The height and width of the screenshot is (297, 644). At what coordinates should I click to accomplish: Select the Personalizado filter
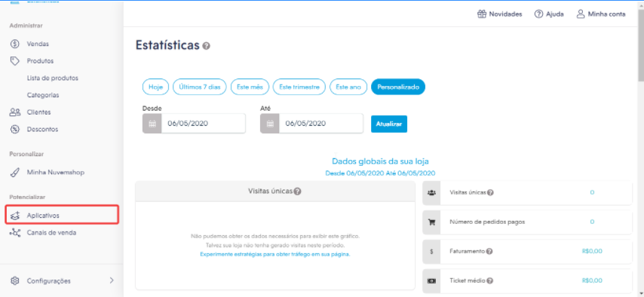pyautogui.click(x=398, y=87)
